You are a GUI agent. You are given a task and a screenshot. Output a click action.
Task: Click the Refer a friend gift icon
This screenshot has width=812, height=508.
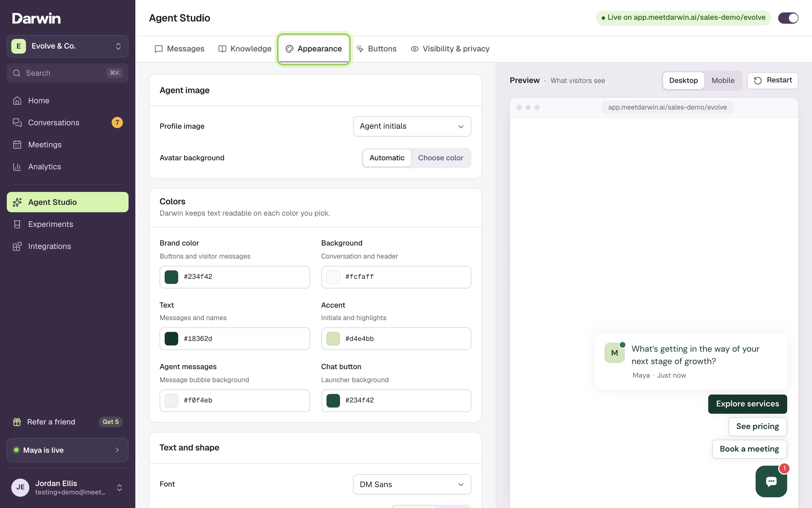17,422
